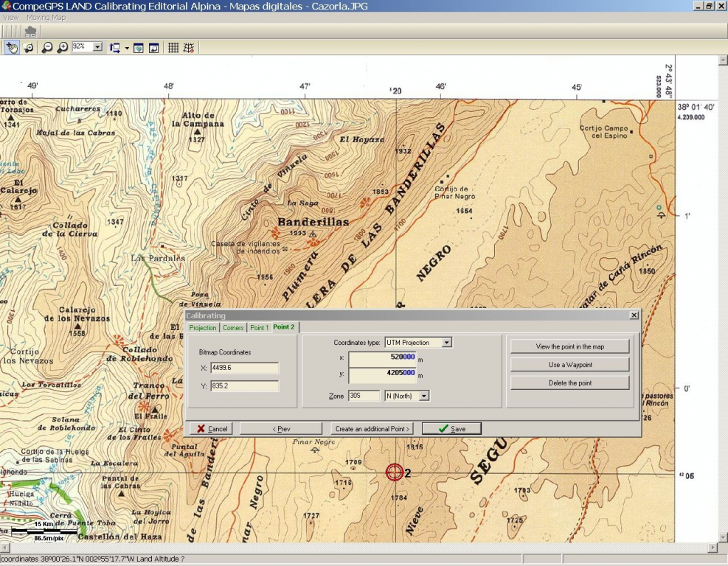Switch to the Corners tab
The width and height of the screenshot is (728, 566).
point(233,327)
